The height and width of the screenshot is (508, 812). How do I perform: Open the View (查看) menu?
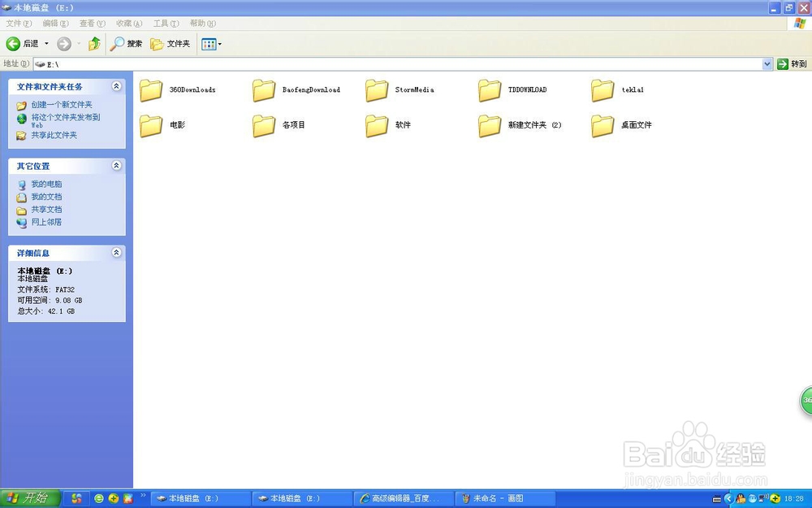click(x=93, y=24)
